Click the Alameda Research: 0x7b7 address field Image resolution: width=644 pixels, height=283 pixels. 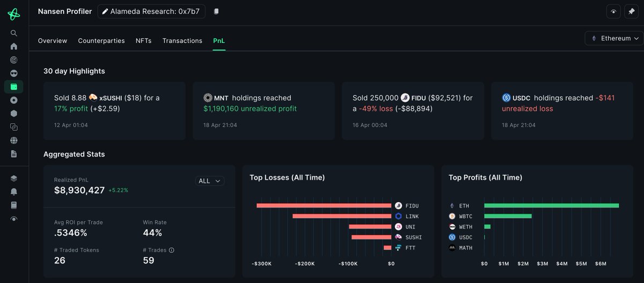coord(151,11)
